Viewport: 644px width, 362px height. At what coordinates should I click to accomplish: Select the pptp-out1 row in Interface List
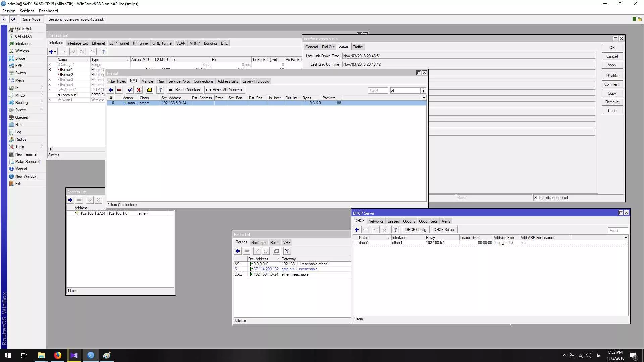[76, 95]
